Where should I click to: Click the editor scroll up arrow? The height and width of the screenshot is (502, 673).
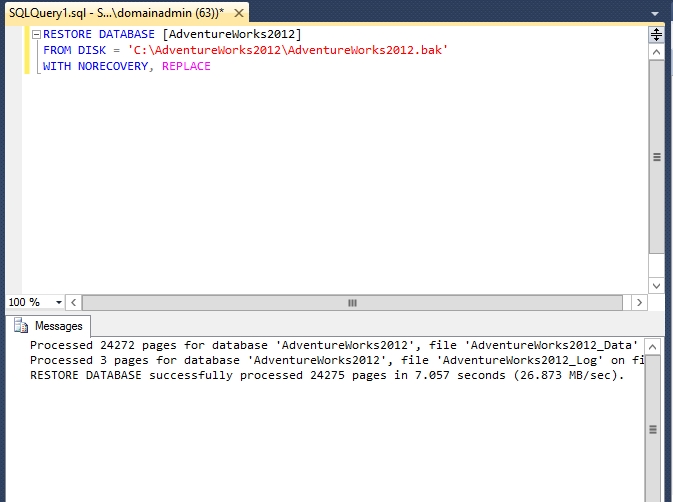(x=656, y=52)
